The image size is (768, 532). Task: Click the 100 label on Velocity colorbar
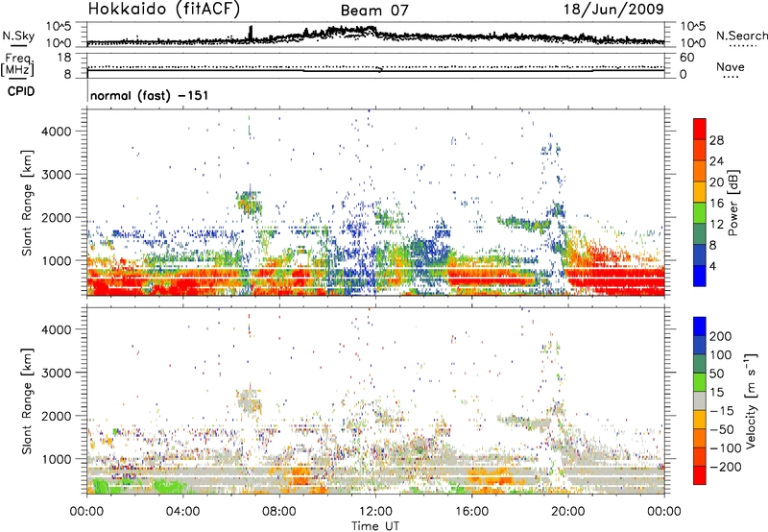721,354
